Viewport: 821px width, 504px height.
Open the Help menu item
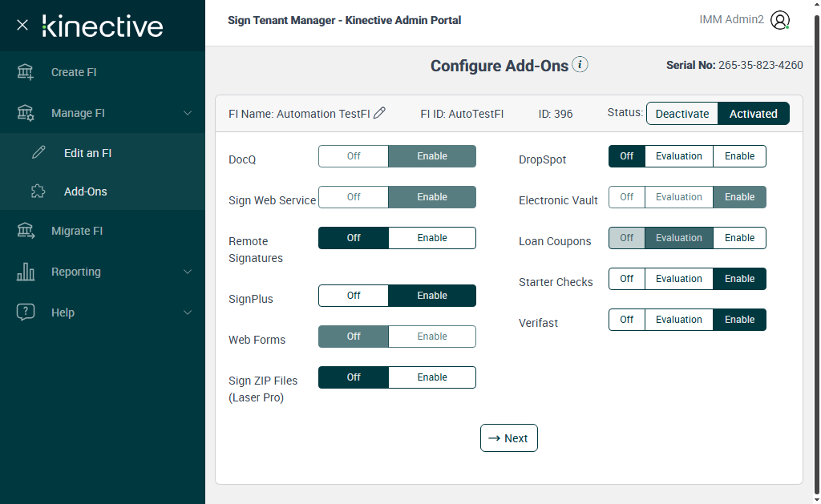point(103,312)
